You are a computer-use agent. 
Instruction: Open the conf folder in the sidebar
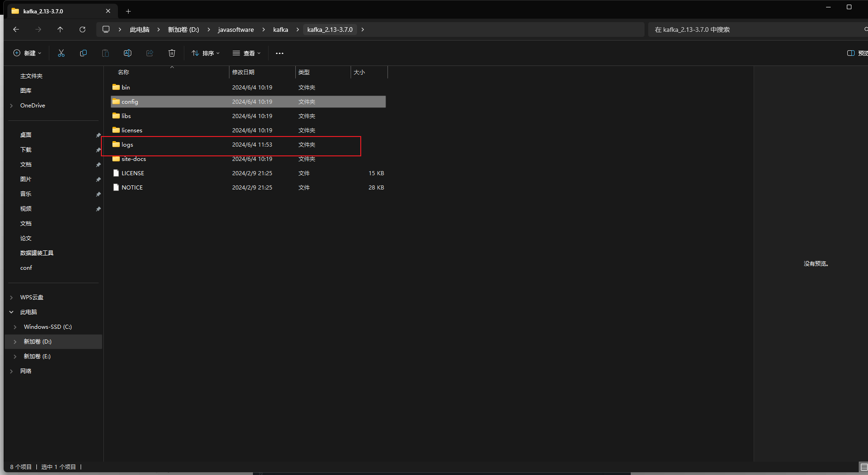(x=26, y=268)
